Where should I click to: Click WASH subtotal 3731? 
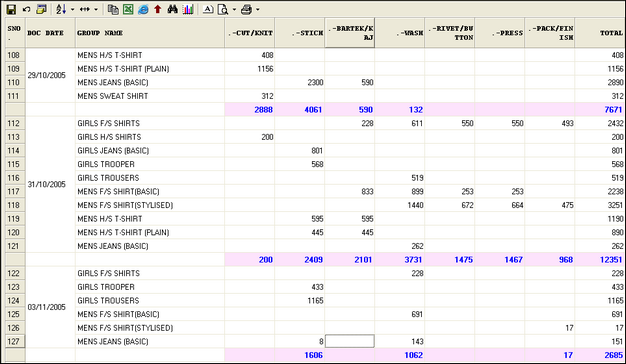pos(413,260)
